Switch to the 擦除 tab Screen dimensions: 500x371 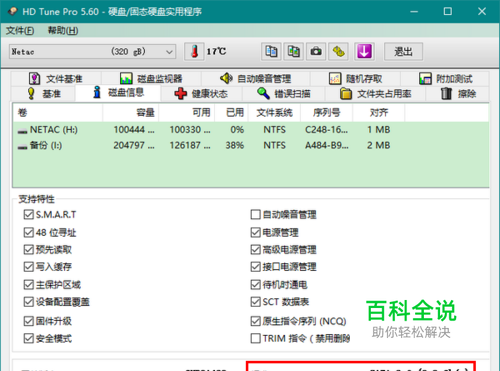pos(458,94)
